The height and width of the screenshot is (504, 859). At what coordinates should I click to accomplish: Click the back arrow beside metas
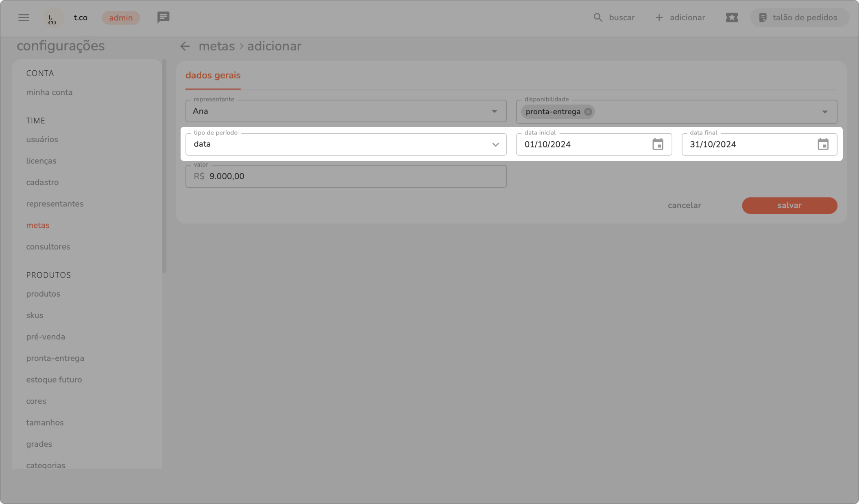coord(185,46)
